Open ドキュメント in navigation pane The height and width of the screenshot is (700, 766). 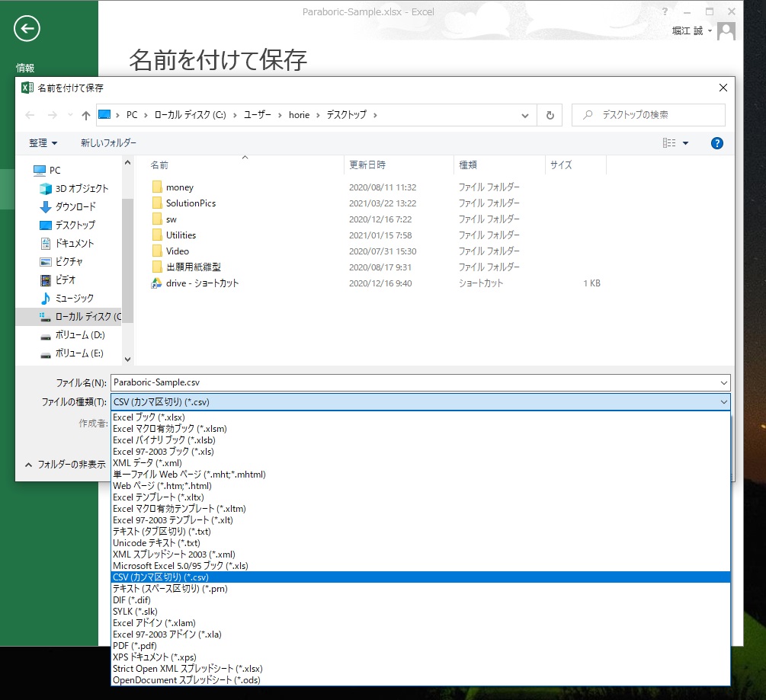click(x=66, y=243)
